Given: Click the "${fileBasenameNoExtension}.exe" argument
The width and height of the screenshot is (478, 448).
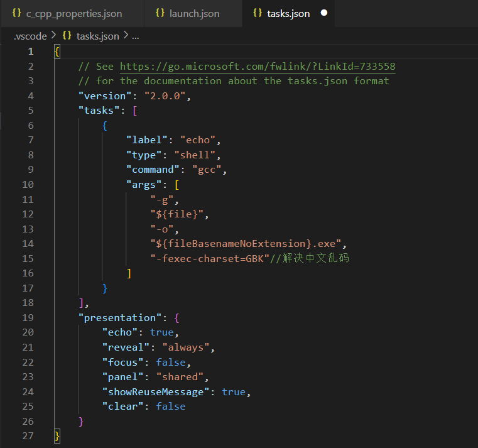Looking at the screenshot, I should pos(246,244).
